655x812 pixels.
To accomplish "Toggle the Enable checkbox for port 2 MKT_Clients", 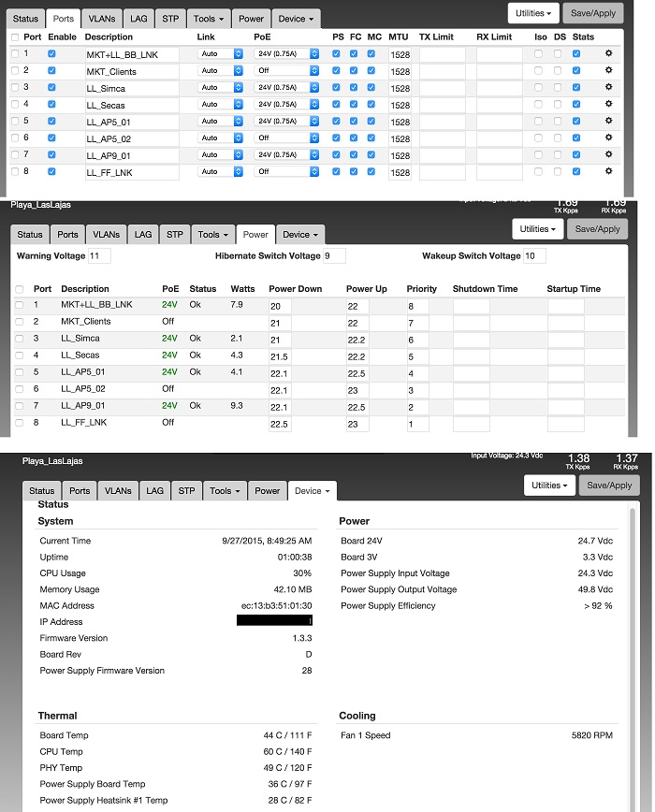I will point(51,70).
